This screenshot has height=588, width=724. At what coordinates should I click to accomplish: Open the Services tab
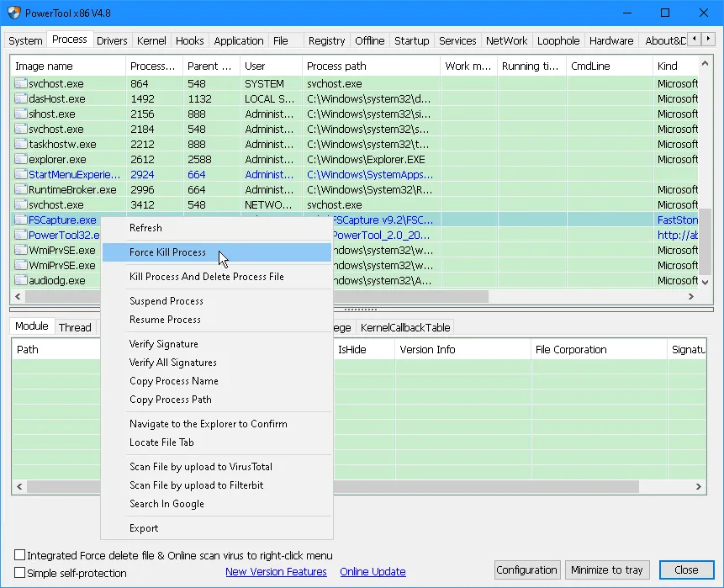[x=457, y=40]
